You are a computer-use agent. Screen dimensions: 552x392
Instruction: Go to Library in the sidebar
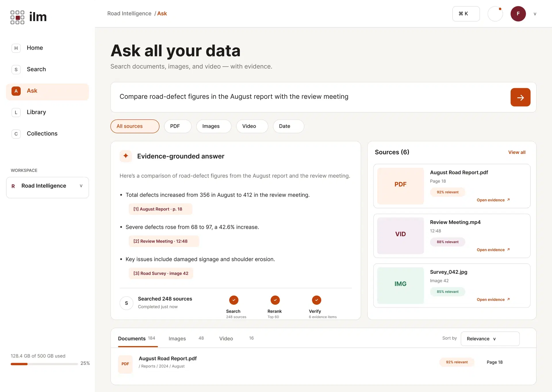[47, 112]
